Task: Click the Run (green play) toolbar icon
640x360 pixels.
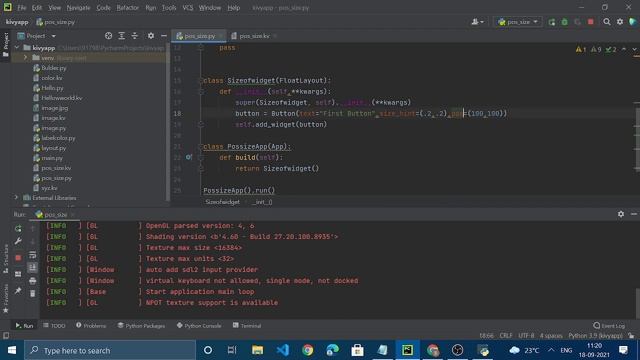Action: click(x=552, y=22)
